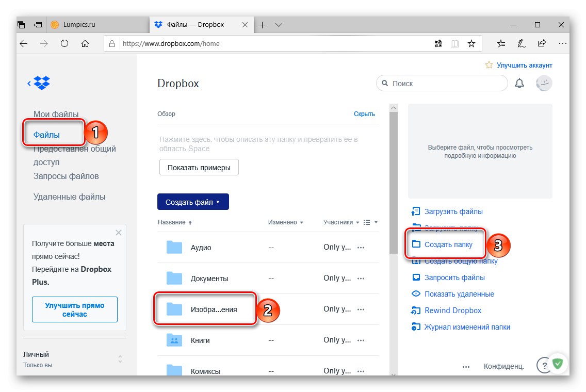586x392 pixels.
Task: Open Удаленные файлы in sidebar
Action: pyautogui.click(x=70, y=197)
